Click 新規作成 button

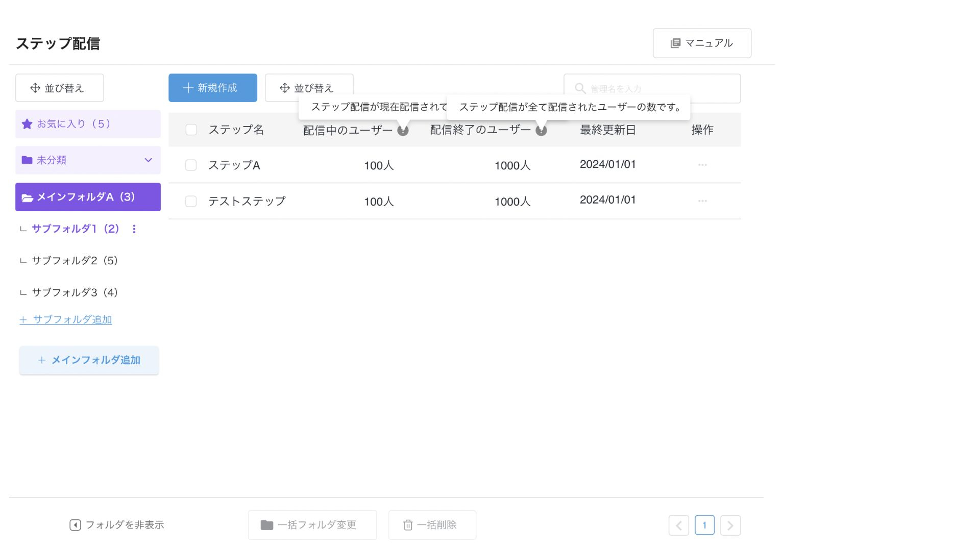tap(212, 88)
